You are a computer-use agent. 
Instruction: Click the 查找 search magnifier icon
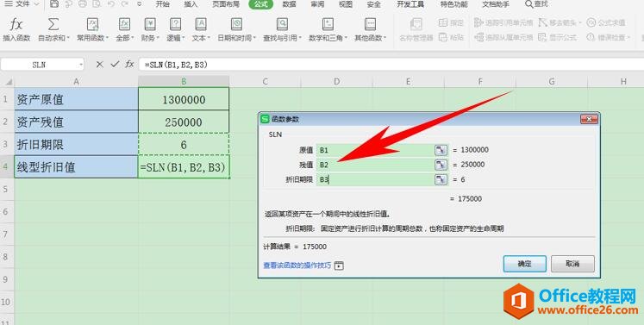tap(529, 4)
